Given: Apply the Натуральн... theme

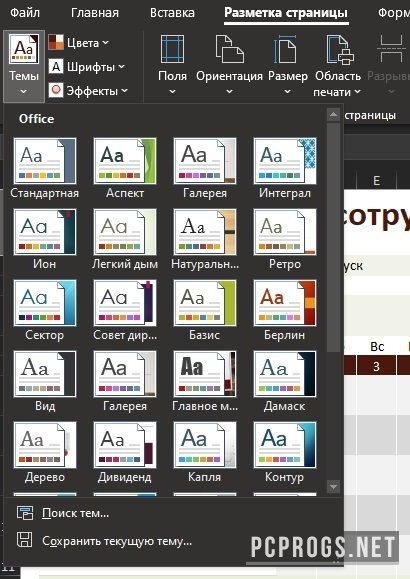Looking at the screenshot, I should click(x=205, y=240).
